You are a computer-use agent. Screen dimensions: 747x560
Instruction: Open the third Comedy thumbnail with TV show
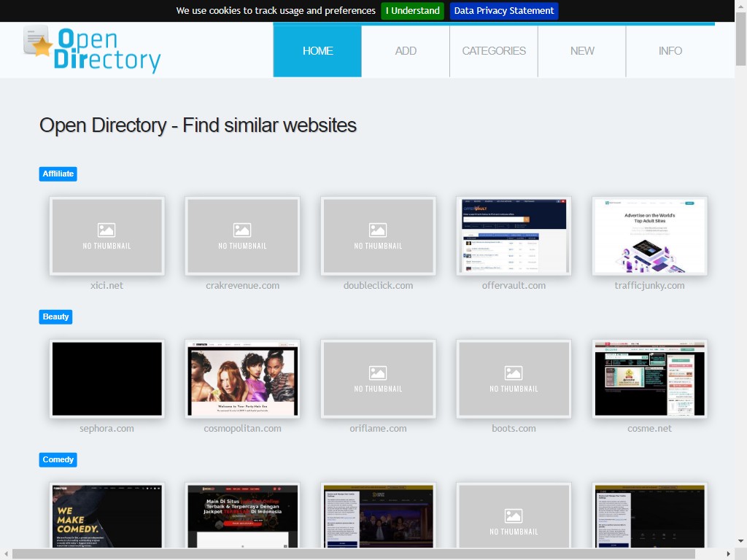point(379,516)
